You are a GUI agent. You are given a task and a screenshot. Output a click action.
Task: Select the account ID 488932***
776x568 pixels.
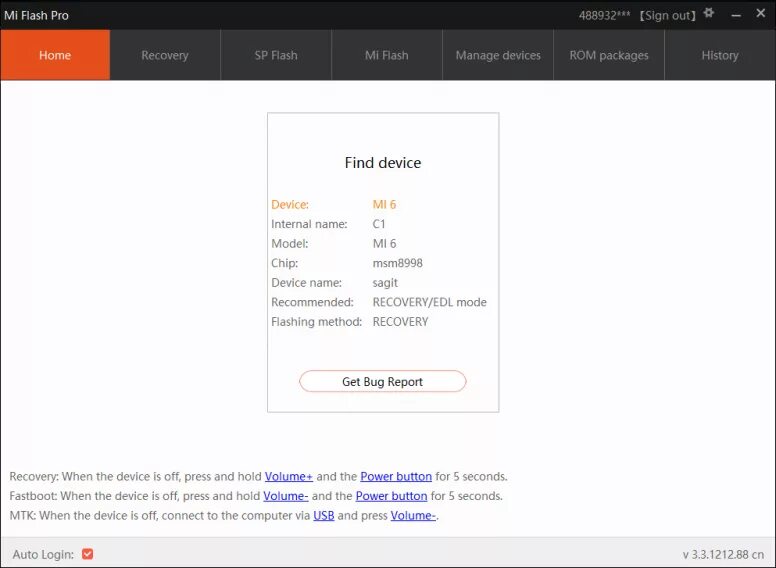coord(604,15)
